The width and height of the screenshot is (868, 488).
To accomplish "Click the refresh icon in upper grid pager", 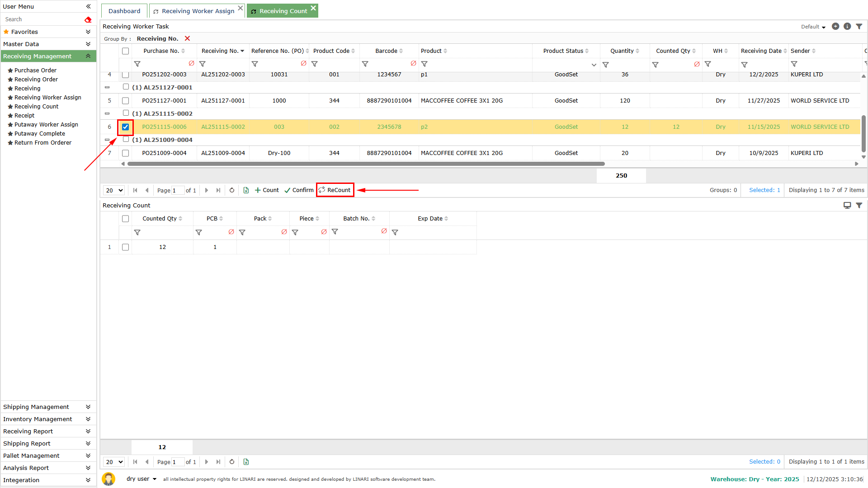I will (232, 190).
